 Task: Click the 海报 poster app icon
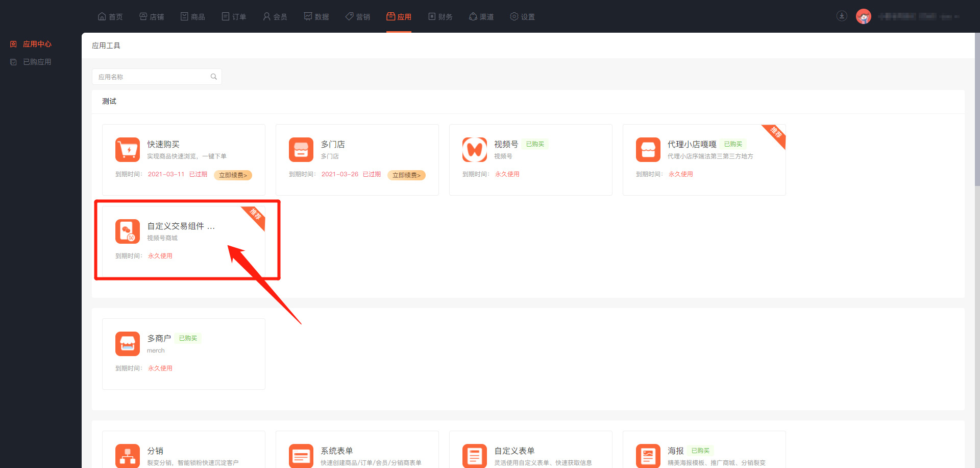coord(648,456)
